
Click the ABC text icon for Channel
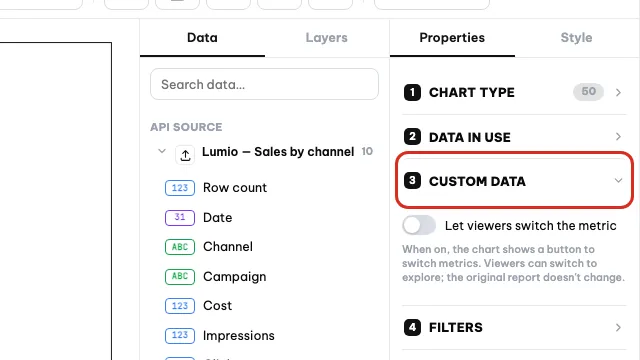tap(180, 247)
